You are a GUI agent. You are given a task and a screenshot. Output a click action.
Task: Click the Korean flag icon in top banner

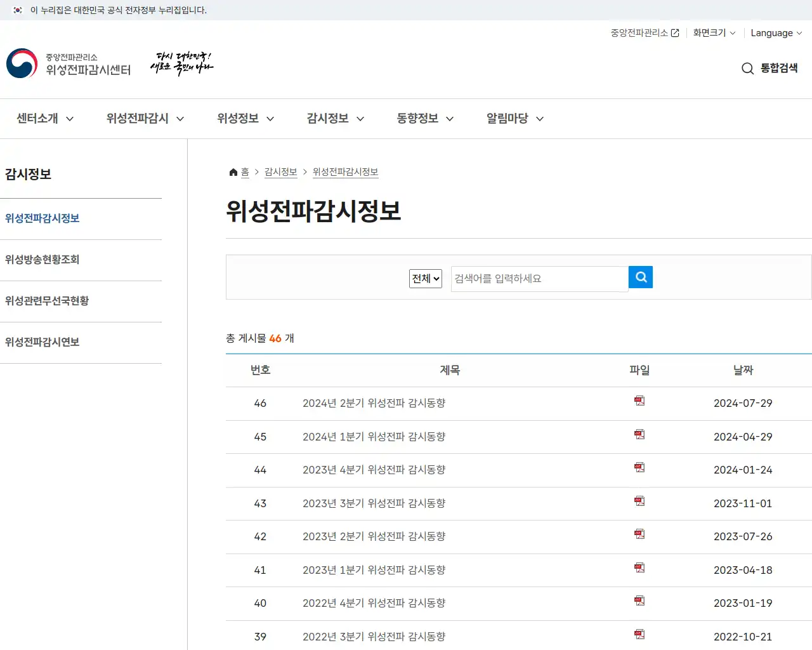18,10
